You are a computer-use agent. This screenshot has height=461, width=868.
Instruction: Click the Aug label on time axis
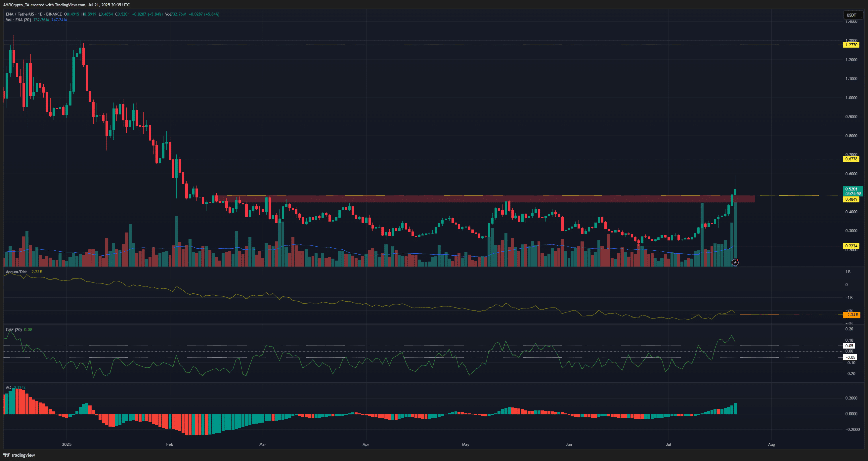[x=771, y=444]
